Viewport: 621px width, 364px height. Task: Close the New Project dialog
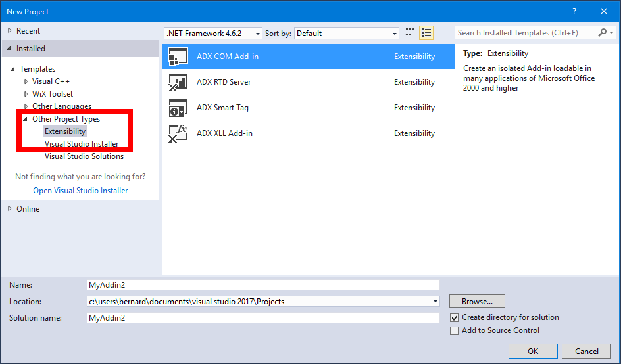(x=604, y=11)
